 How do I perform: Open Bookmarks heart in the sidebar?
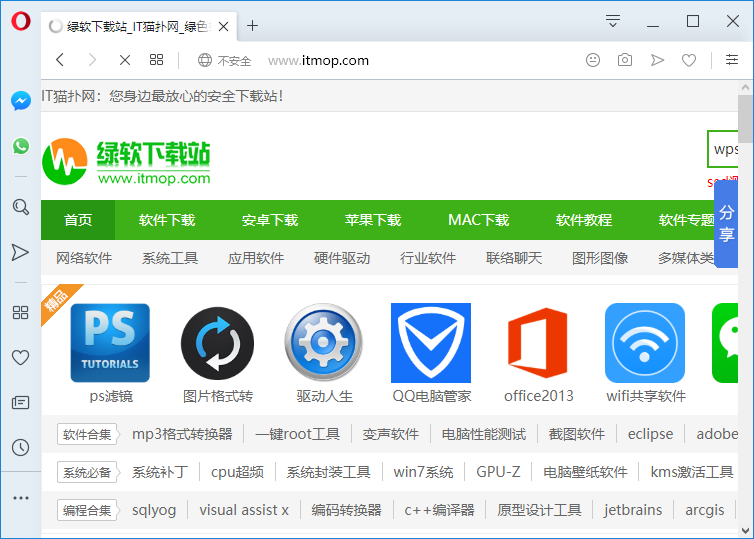tap(20, 357)
